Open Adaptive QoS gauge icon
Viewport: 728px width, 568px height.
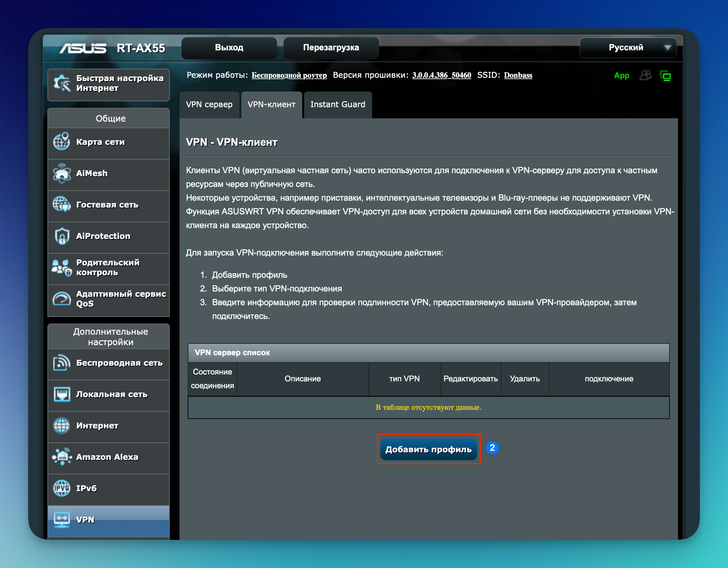[x=62, y=299]
